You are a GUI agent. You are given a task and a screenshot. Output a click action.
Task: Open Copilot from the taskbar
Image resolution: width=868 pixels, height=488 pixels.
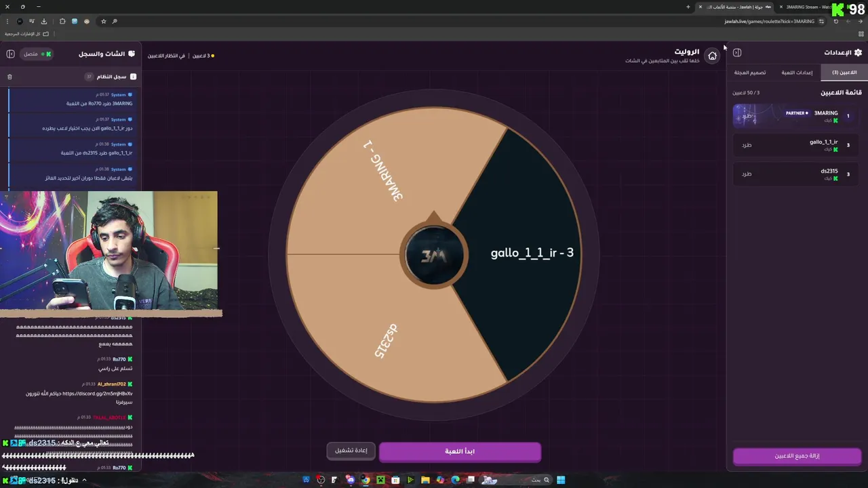click(440, 480)
